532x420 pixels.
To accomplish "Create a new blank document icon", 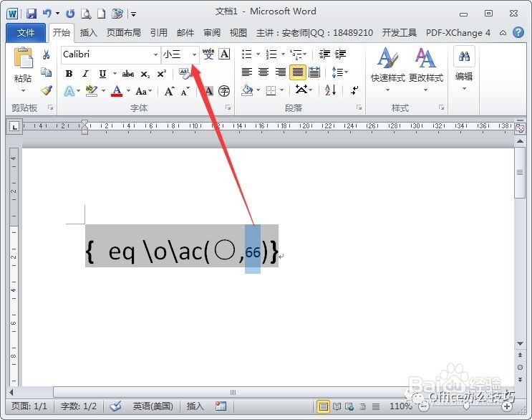I will coord(101,14).
